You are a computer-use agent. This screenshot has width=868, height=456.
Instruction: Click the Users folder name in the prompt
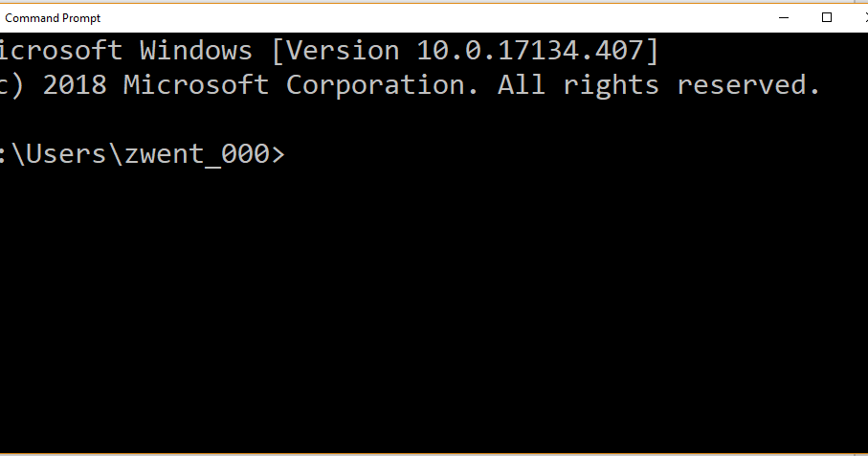[x=66, y=153]
